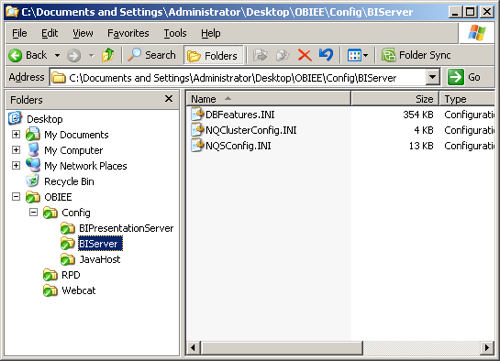The height and width of the screenshot is (361, 500).
Task: Open the Favorites menu
Action: (x=128, y=33)
